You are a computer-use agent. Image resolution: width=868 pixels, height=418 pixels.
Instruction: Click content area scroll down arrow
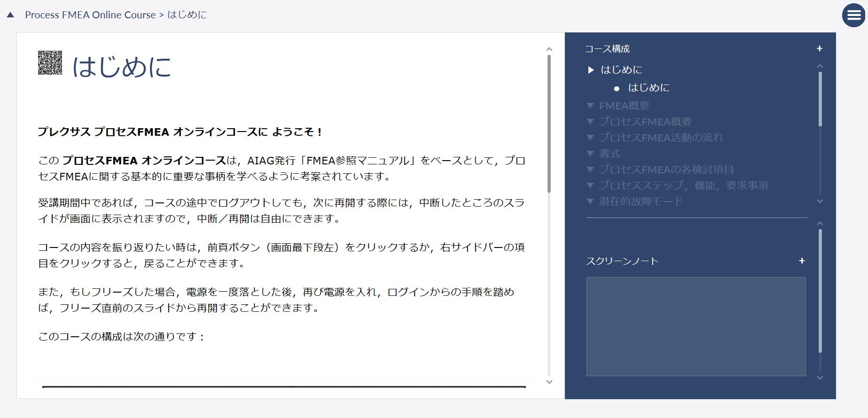[x=549, y=382]
